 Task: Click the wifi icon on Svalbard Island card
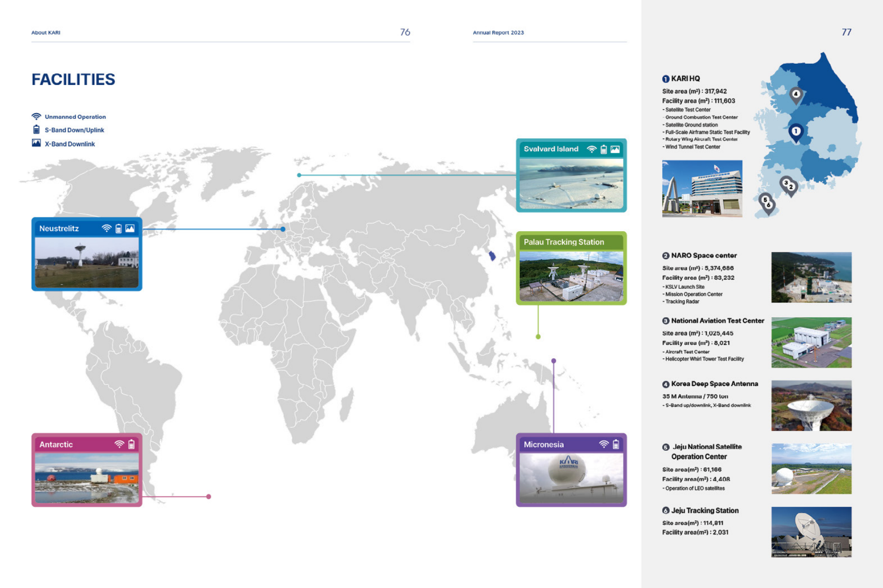[x=591, y=149]
